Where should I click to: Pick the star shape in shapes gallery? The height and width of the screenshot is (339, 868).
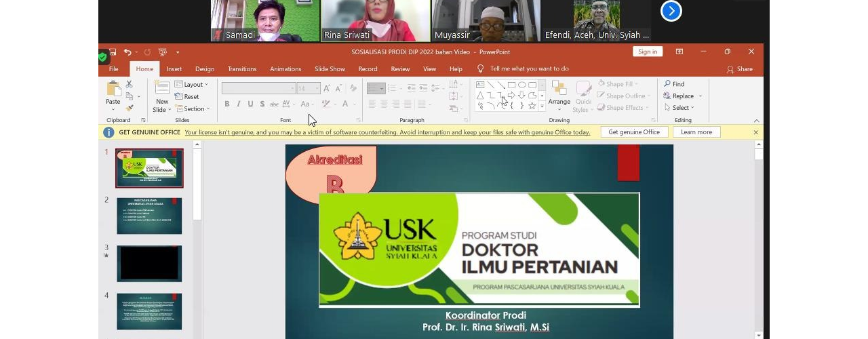(532, 106)
